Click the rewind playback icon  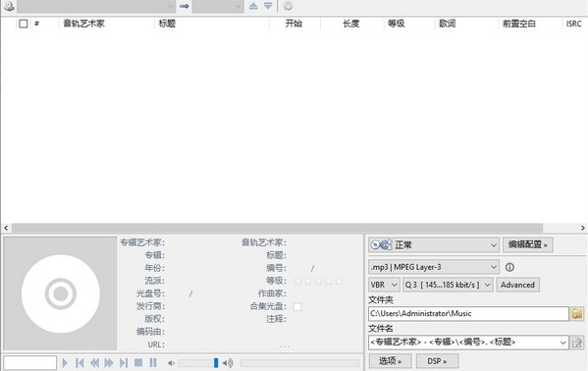94,363
